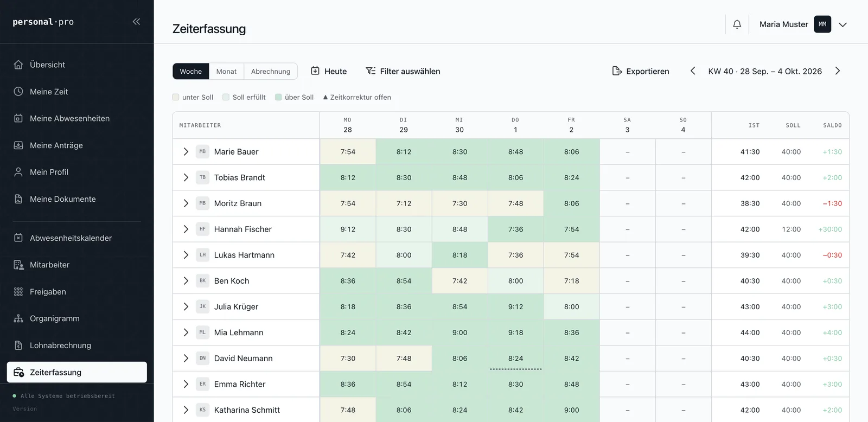Viewport: 868px width, 422px height.
Task: Toggle the 'über Soll' legend checkbox
Action: [x=278, y=97]
